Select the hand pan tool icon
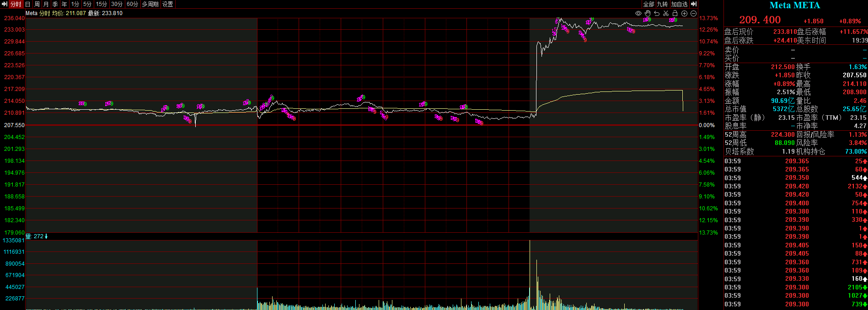 click(648, 13)
